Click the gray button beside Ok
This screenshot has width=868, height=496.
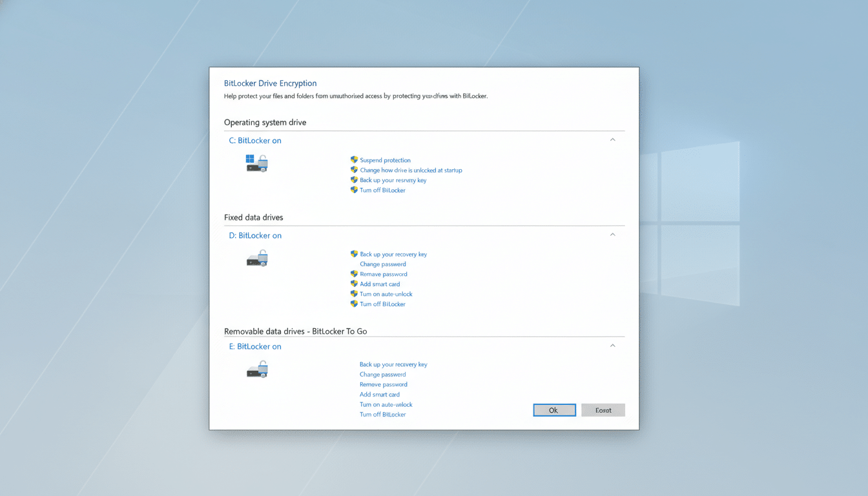603,409
